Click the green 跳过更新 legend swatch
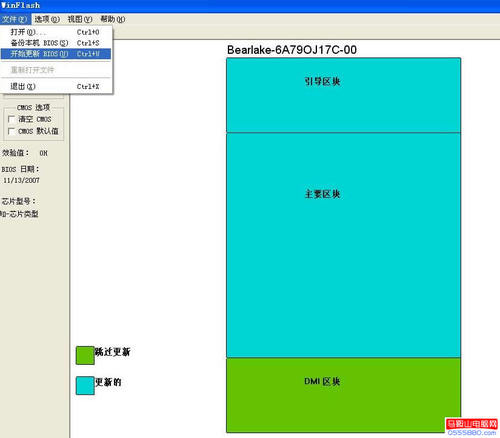500x438 pixels. (85, 355)
